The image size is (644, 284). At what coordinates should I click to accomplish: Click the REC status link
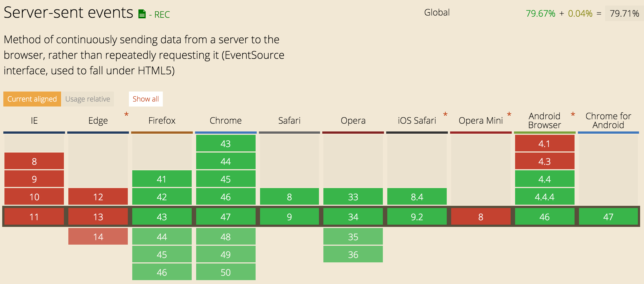pos(162,14)
